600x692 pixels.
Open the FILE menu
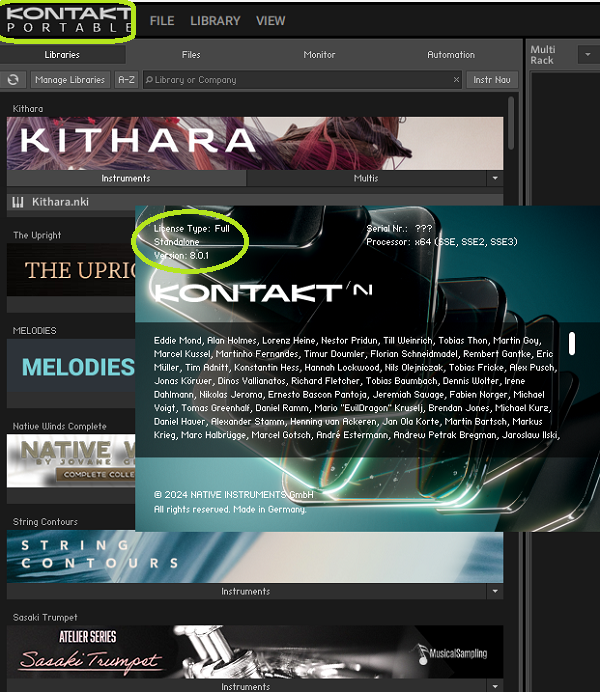pos(162,21)
